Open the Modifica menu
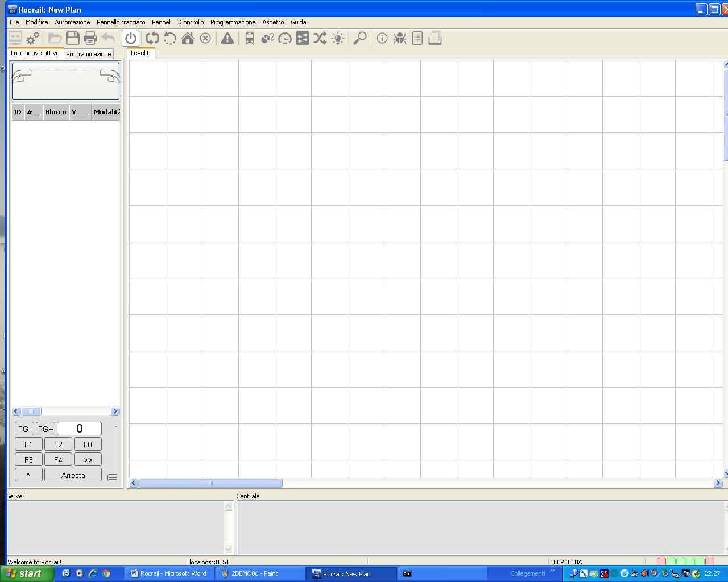This screenshot has height=582, width=728. pos(37,22)
